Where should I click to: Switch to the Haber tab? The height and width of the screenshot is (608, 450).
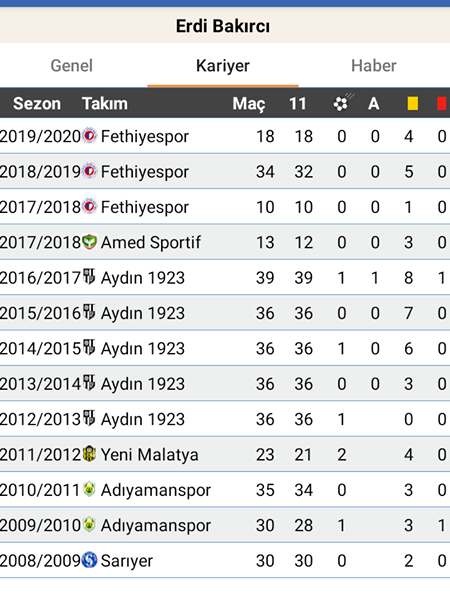coord(374,66)
